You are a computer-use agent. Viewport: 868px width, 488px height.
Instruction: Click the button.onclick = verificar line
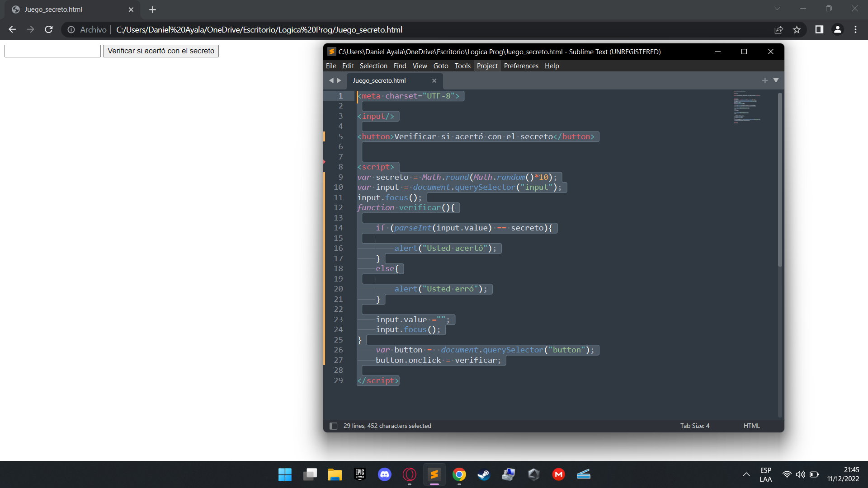[x=439, y=360]
